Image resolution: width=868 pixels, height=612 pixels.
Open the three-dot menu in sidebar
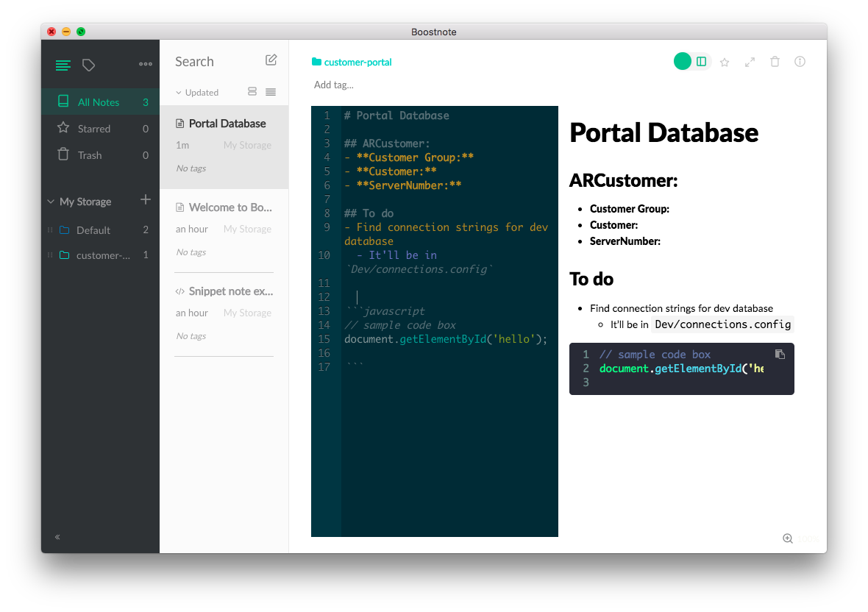click(x=146, y=64)
